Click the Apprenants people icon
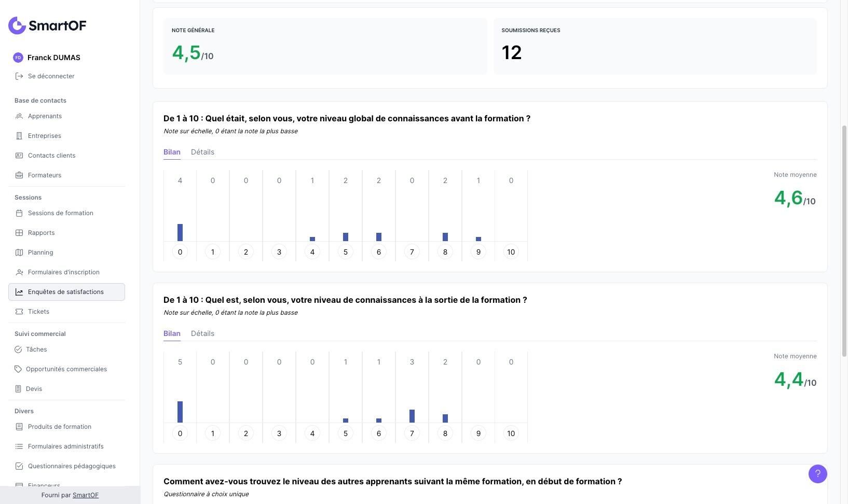The width and height of the screenshot is (848, 504). [19, 116]
